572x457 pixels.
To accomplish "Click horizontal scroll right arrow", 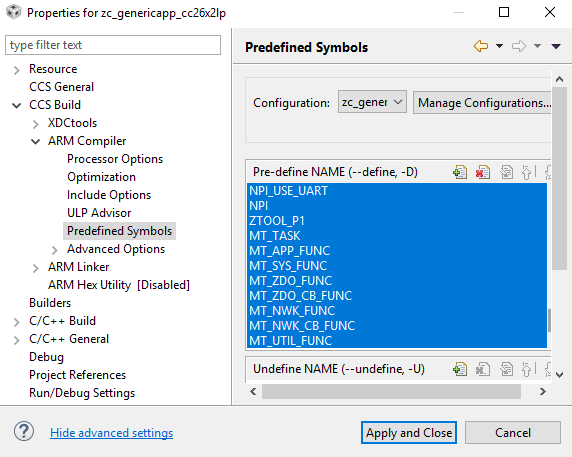I will [x=543, y=391].
